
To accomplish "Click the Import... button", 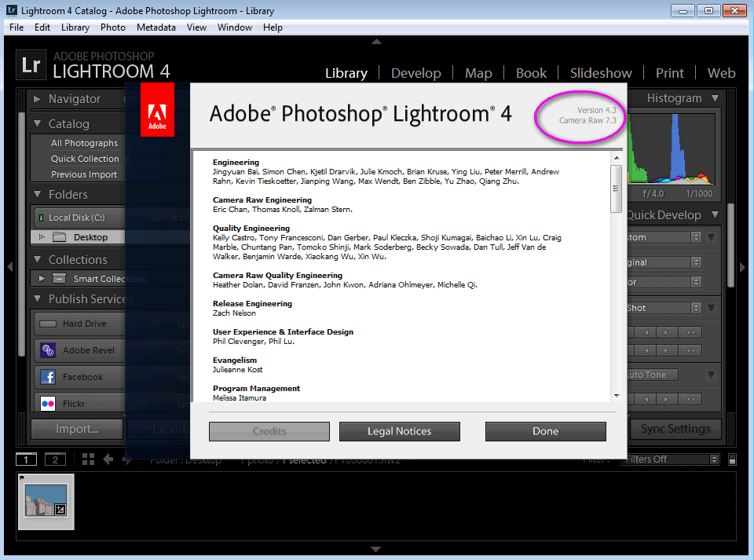I will click(77, 429).
